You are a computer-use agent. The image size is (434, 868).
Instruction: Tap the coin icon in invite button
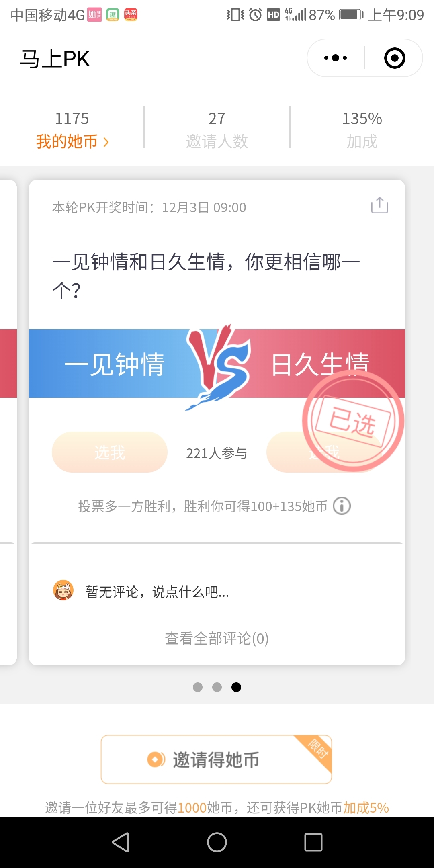(x=156, y=759)
